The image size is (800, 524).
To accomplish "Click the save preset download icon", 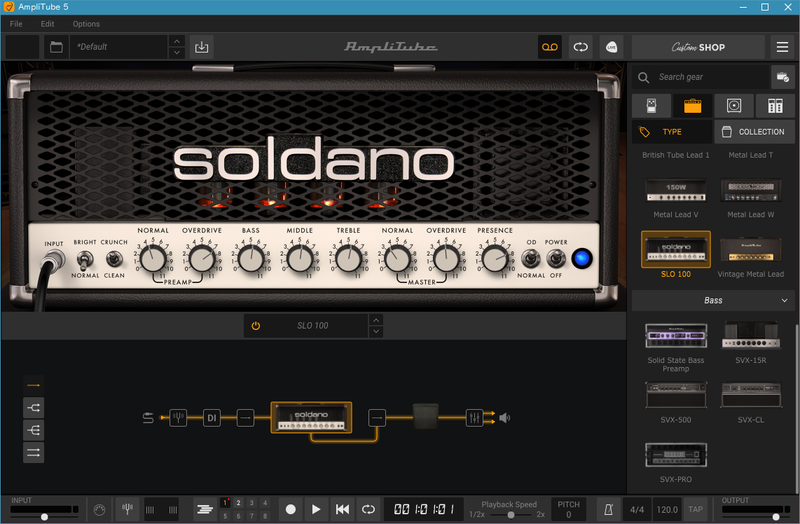I will [x=202, y=47].
